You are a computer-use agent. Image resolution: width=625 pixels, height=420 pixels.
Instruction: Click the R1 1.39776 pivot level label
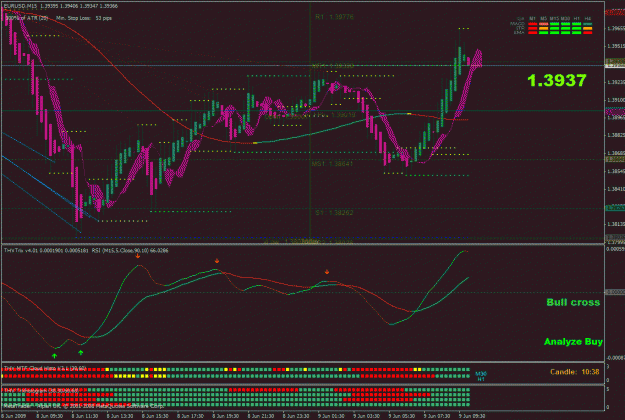334,17
